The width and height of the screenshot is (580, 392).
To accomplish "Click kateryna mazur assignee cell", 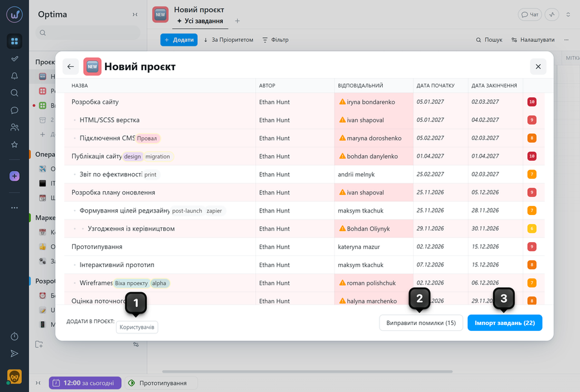I will pyautogui.click(x=374, y=247).
